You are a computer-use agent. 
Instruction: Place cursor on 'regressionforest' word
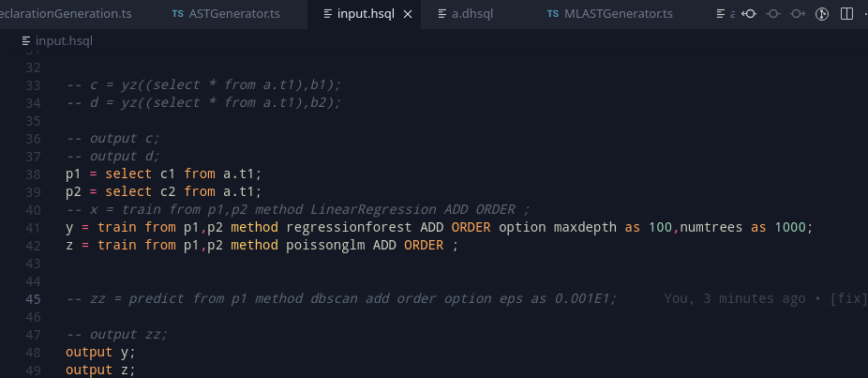coord(349,228)
